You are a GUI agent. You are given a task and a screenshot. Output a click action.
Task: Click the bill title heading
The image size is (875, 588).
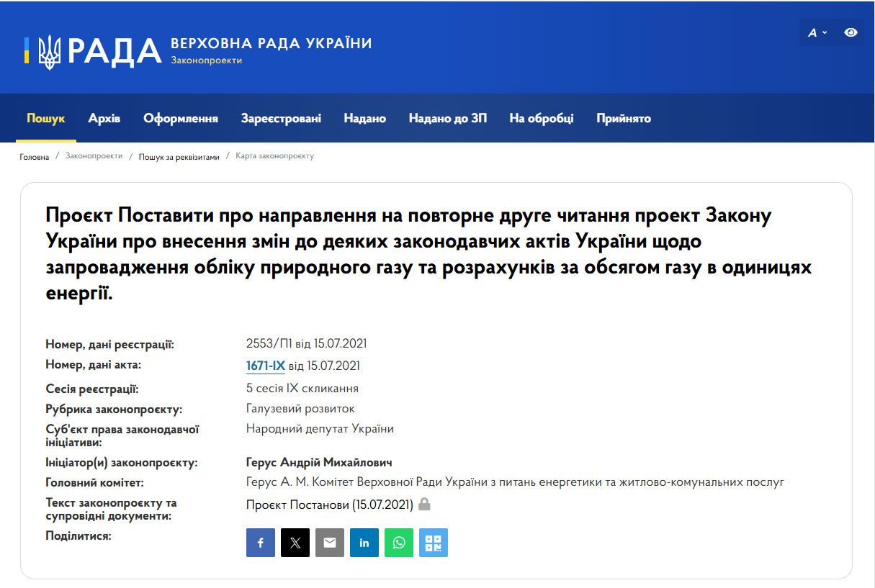(x=430, y=254)
